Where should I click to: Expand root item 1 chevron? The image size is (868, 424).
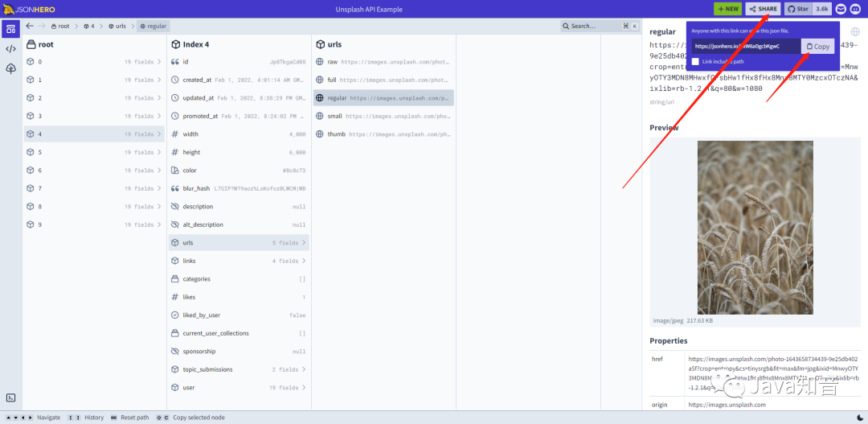pos(159,80)
